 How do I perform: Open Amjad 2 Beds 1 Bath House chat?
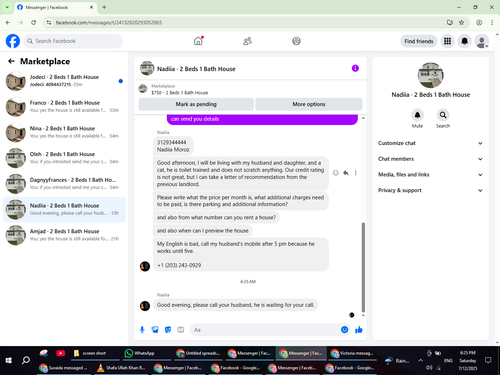64,235
